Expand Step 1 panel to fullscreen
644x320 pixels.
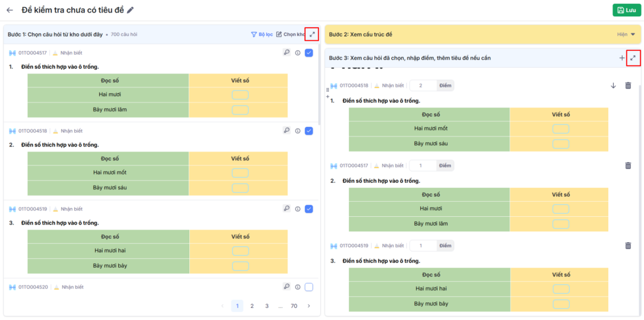[x=312, y=35]
